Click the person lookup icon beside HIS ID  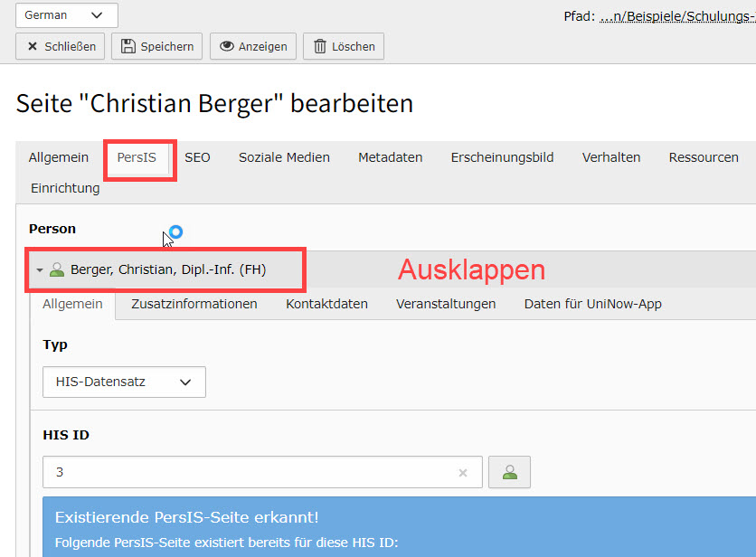point(509,472)
